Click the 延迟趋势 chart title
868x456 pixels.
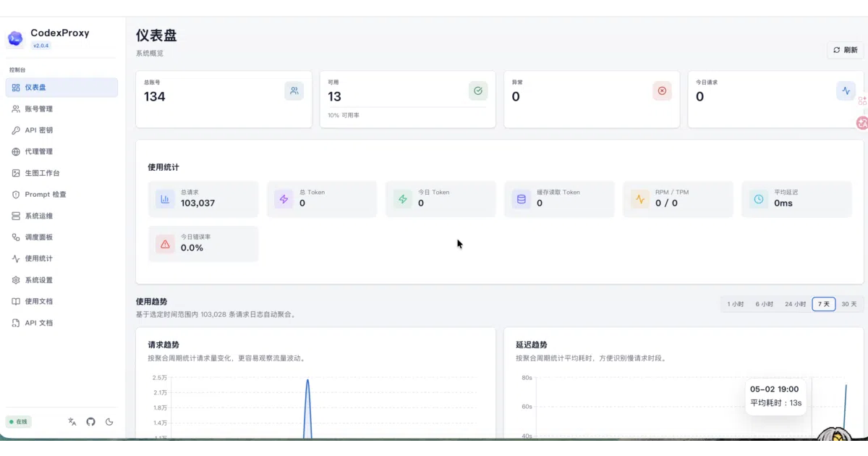pos(532,345)
